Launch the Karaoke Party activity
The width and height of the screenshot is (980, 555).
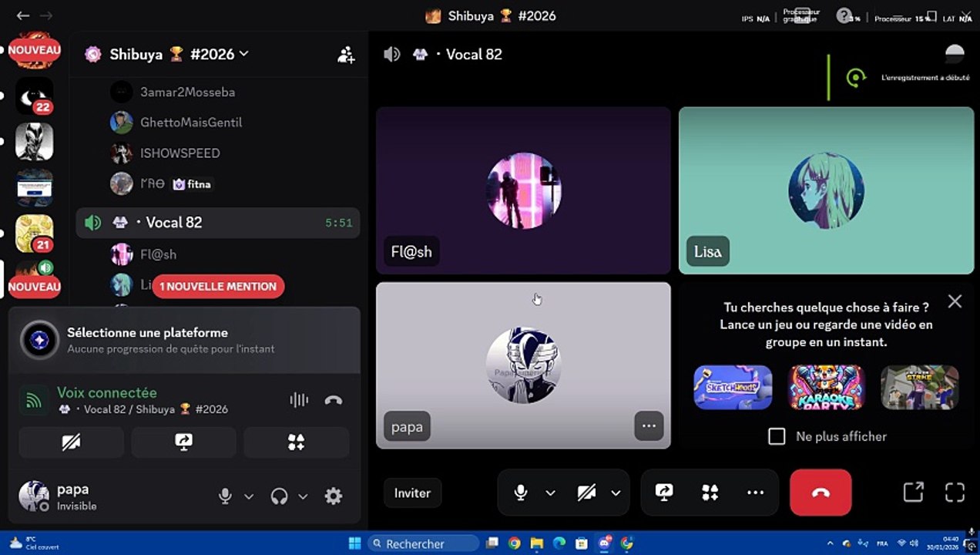[826, 387]
